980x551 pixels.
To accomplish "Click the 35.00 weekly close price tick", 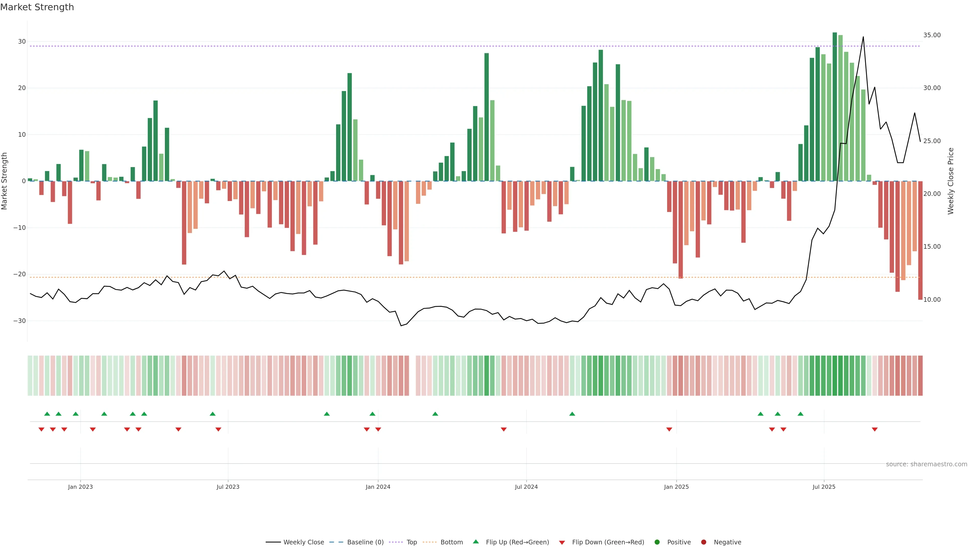I will (x=932, y=35).
